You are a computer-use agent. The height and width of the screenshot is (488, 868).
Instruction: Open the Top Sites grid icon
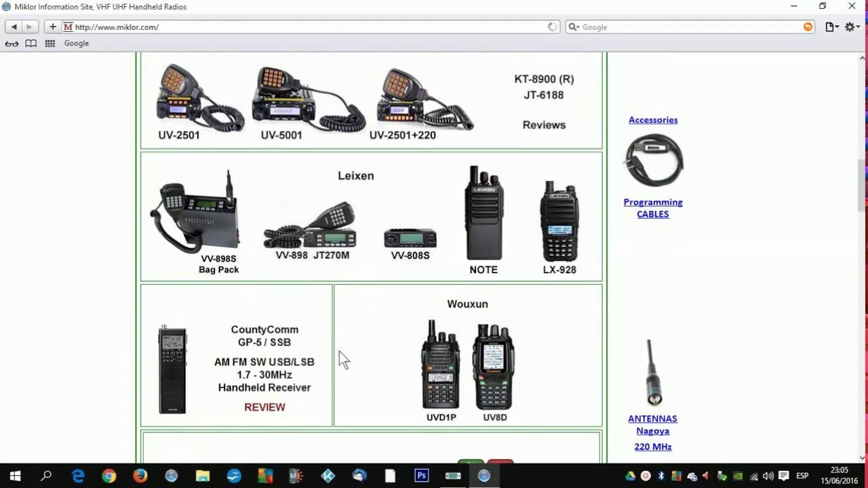click(x=50, y=43)
